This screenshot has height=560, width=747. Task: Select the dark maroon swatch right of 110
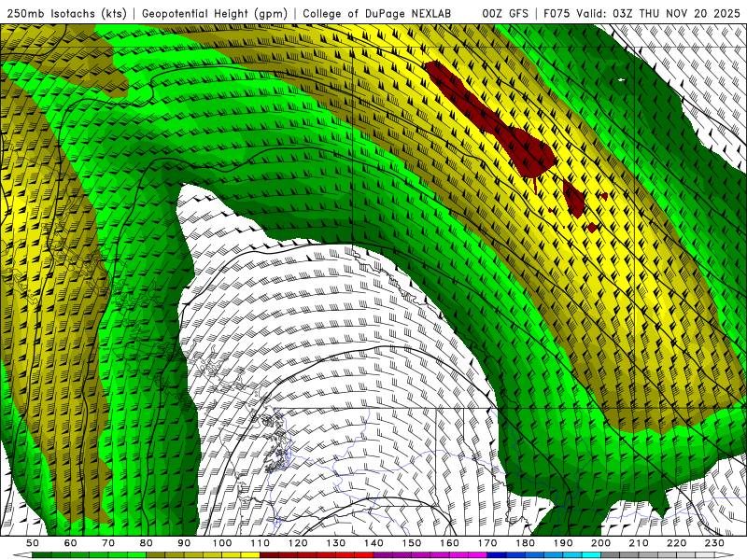click(x=270, y=555)
